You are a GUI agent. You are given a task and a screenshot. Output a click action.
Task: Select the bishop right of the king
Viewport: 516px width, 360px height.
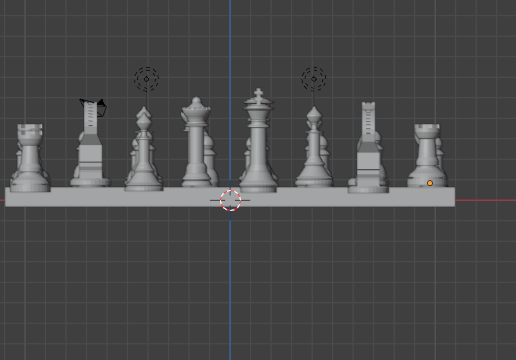click(x=314, y=147)
